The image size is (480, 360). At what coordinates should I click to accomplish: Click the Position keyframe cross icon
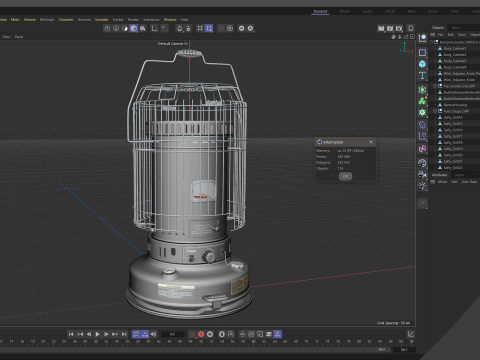(x=242, y=334)
